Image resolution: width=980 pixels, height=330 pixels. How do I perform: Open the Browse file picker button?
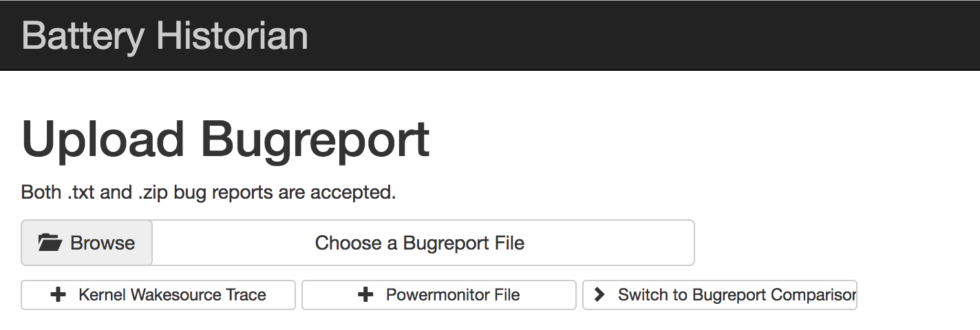click(x=87, y=243)
